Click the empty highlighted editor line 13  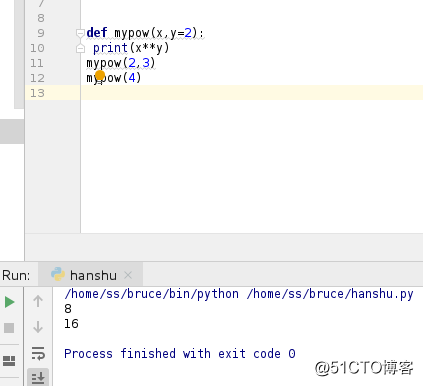point(252,93)
